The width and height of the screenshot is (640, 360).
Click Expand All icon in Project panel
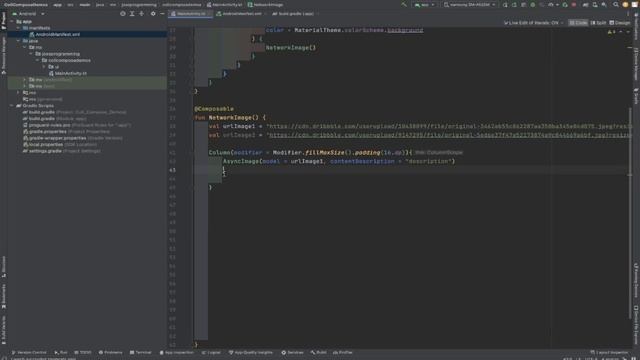132,14
